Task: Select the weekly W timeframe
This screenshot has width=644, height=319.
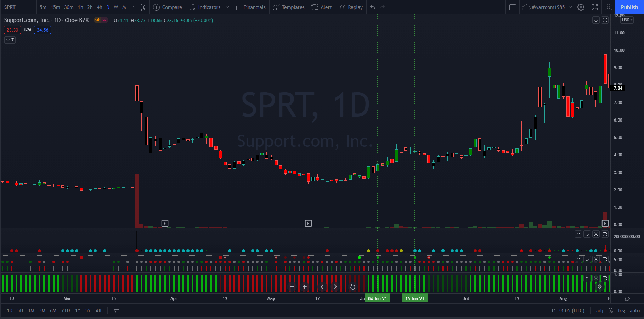Action: (116, 7)
